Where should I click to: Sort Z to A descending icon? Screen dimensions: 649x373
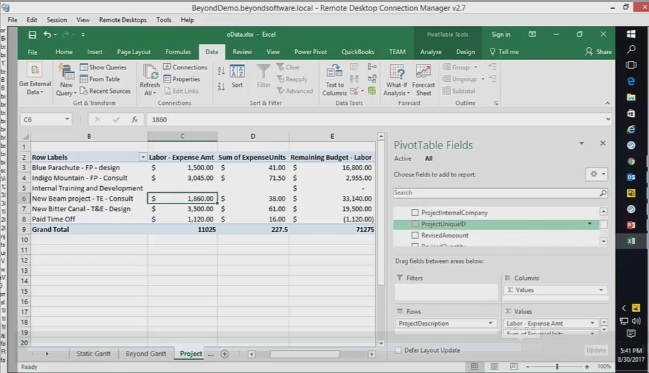click(x=221, y=87)
